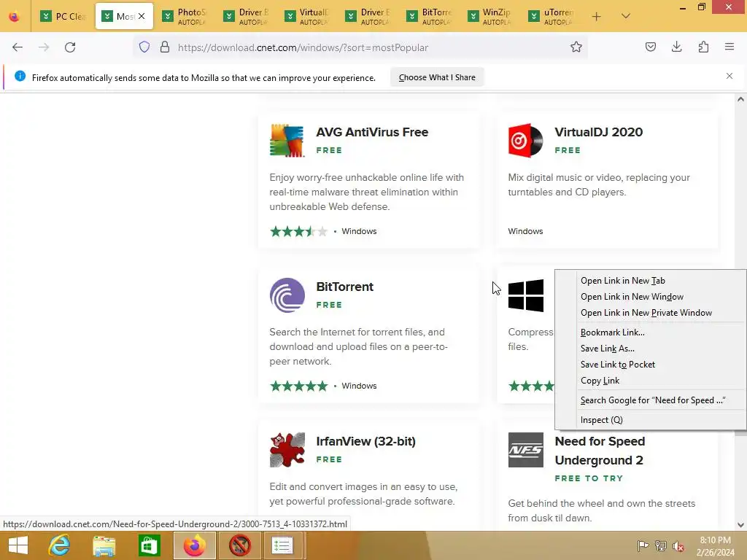The height and width of the screenshot is (560, 747).
Task: Click AVG description 'Enjoy worry-free unhackable'
Action: tap(366, 192)
